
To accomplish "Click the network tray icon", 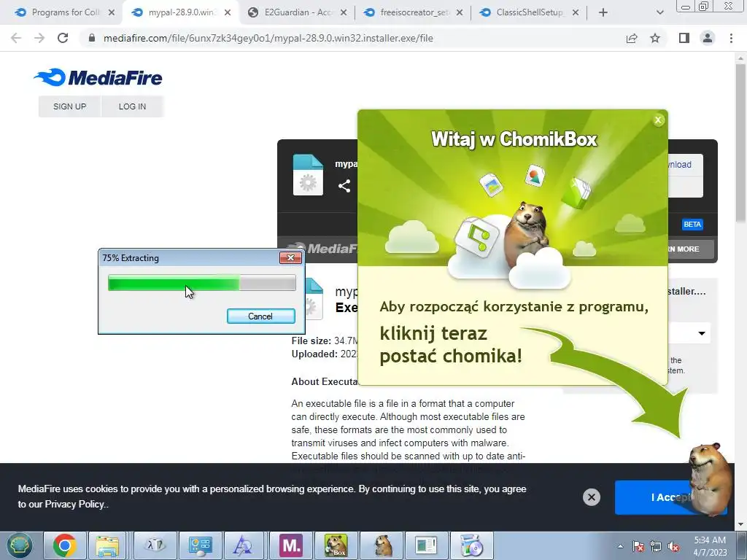I will pos(656,546).
